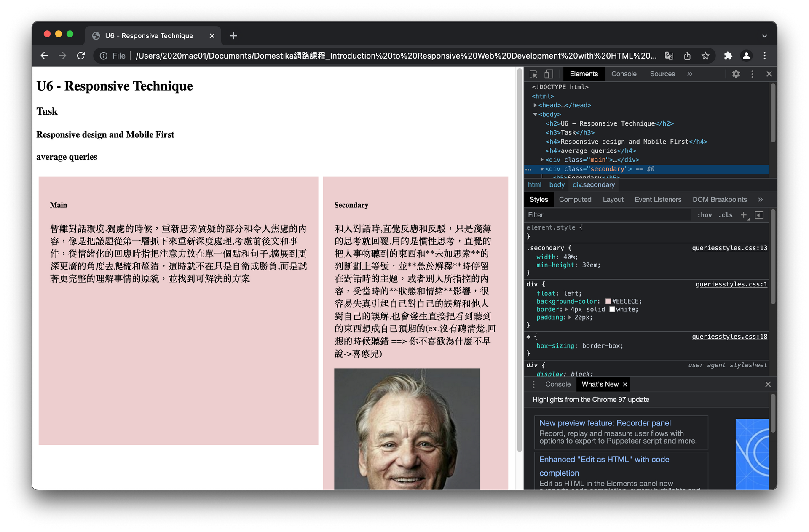Click the #EECECE background color swatch
The height and width of the screenshot is (532, 809).
click(x=608, y=302)
